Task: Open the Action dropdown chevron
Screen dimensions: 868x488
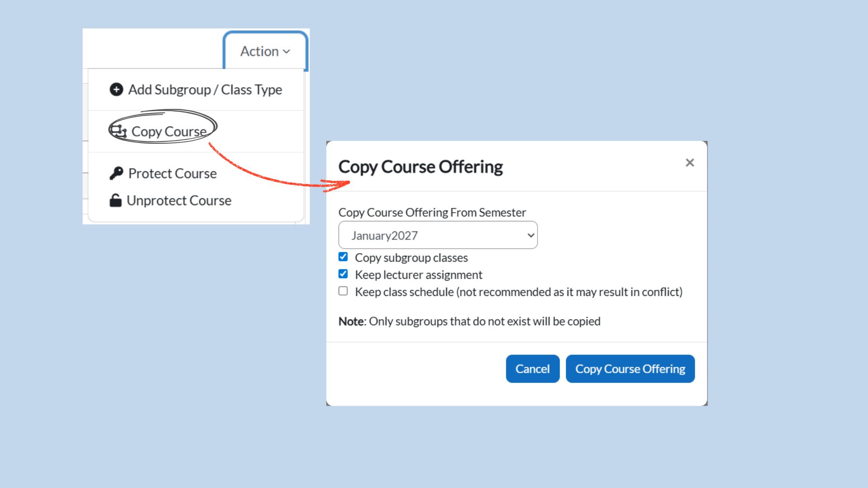Action: tap(287, 51)
